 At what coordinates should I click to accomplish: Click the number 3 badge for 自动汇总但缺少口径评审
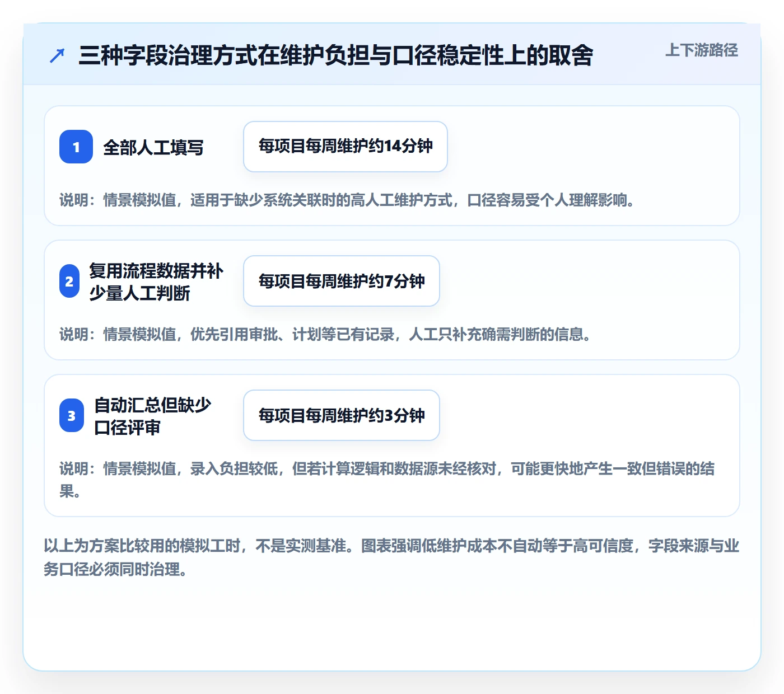72,415
